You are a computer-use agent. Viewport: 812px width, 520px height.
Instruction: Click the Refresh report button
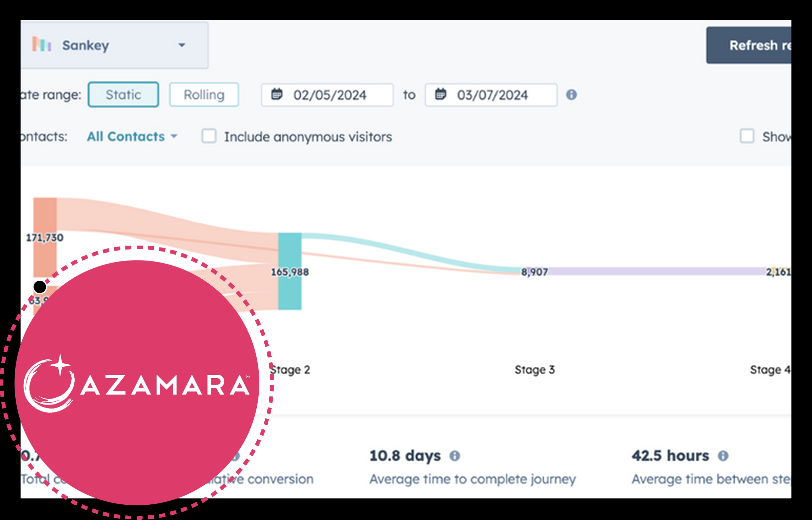(749, 45)
